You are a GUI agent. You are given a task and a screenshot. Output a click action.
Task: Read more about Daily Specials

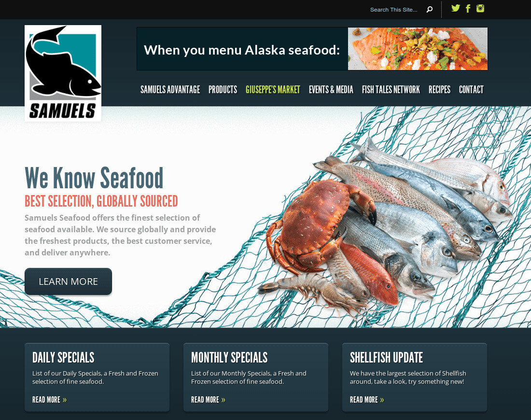click(x=49, y=400)
